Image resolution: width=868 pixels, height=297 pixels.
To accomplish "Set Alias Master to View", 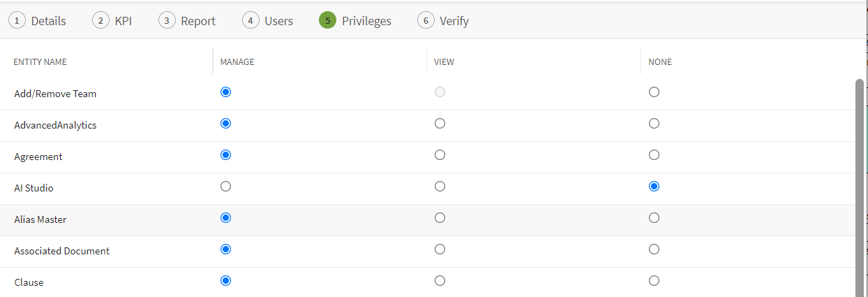I will click(x=440, y=218).
